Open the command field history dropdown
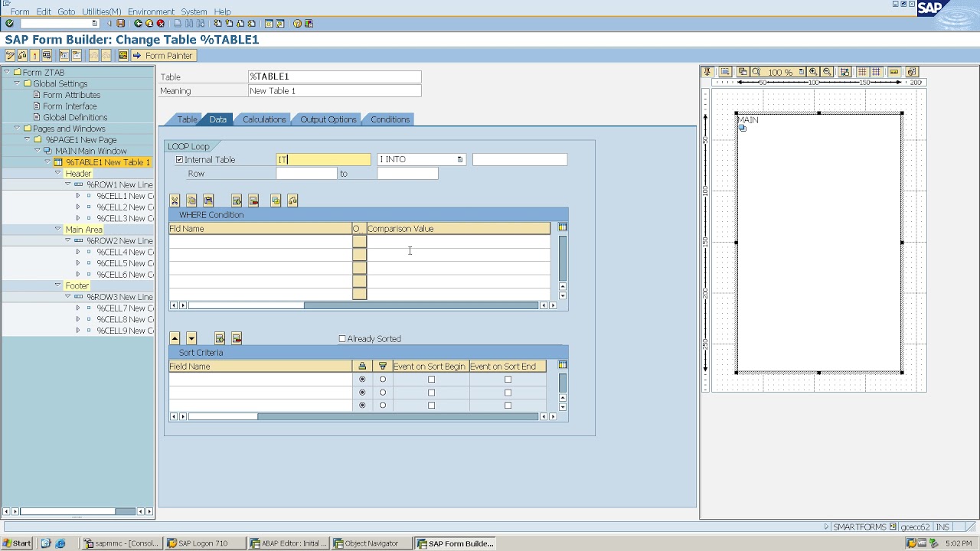 (94, 24)
